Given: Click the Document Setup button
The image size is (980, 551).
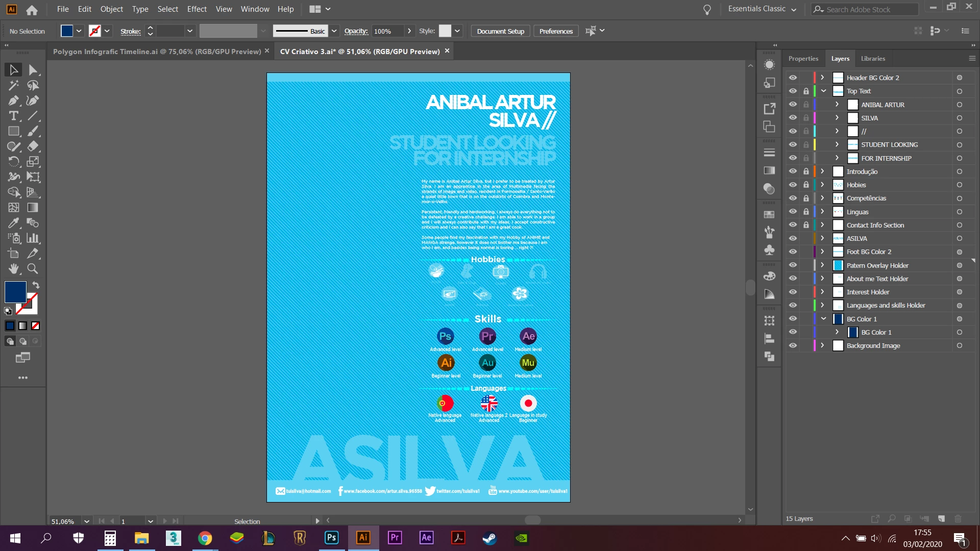Looking at the screenshot, I should tap(500, 31).
